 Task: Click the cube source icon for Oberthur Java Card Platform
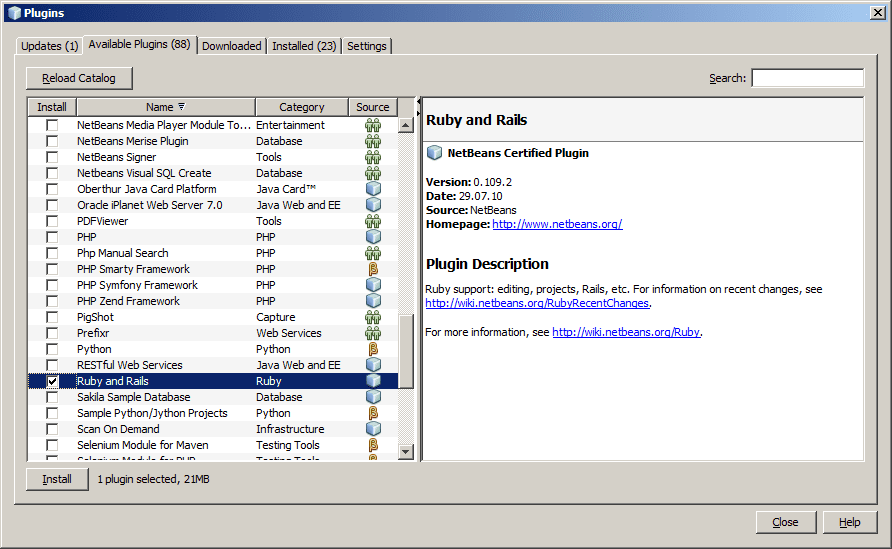pyautogui.click(x=373, y=189)
